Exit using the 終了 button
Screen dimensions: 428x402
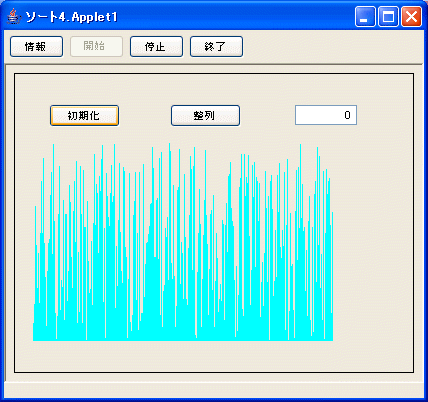[x=216, y=47]
